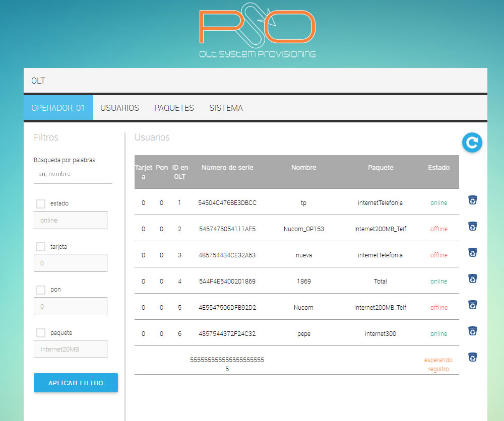Open the PAQUETES tab
The width and height of the screenshot is (504, 421).
[x=174, y=108]
